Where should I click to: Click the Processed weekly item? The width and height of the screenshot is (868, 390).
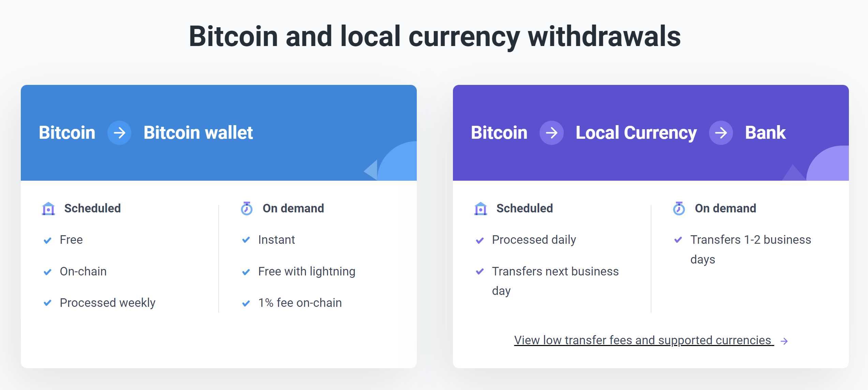[x=107, y=303]
